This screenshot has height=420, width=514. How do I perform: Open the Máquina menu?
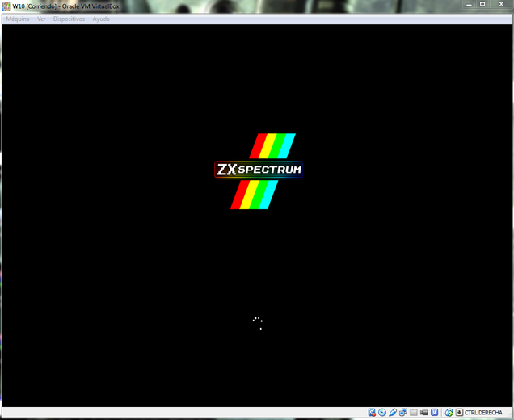[x=18, y=19]
